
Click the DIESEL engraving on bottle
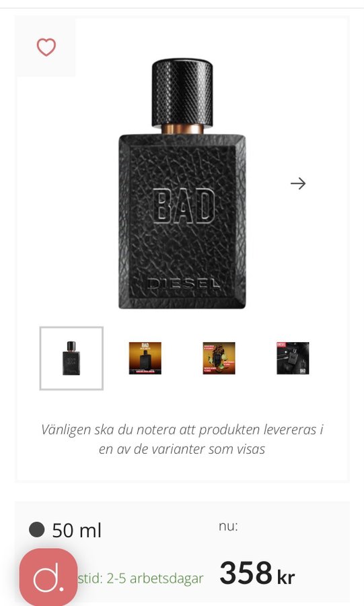[x=184, y=283]
